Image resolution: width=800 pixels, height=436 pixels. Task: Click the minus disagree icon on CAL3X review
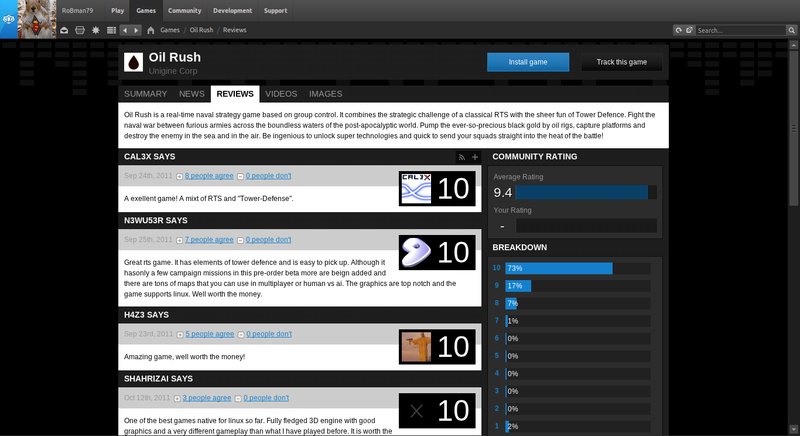[x=240, y=176]
